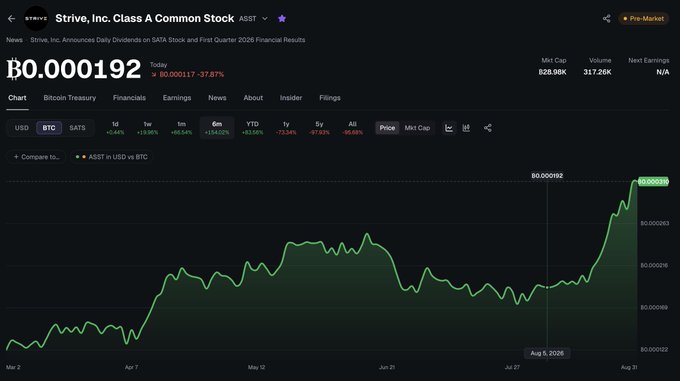Go back with the left arrow icon
The height and width of the screenshot is (381, 680).
coord(11,19)
